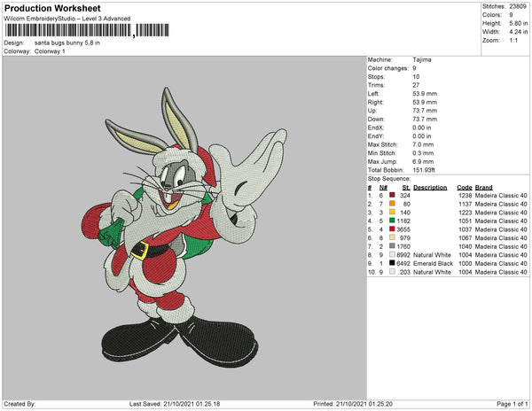Click the gray swatch for stop 7
Viewport: 532px width, 411px height.
pos(392,246)
